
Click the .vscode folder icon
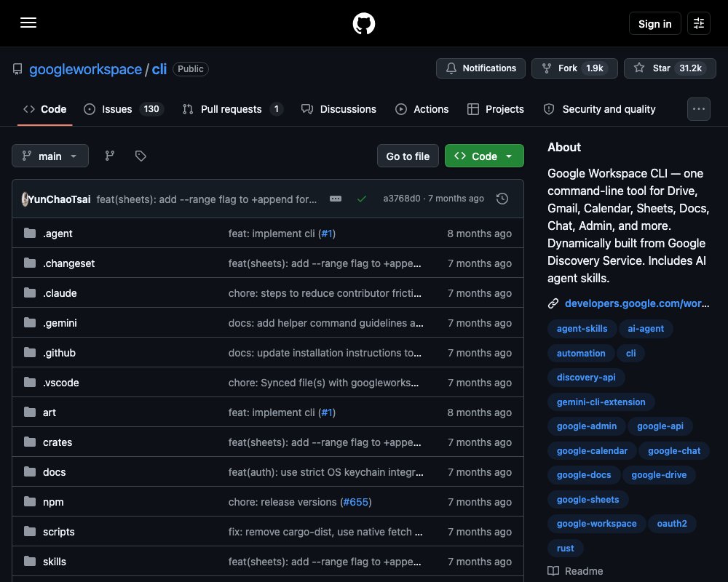point(30,382)
